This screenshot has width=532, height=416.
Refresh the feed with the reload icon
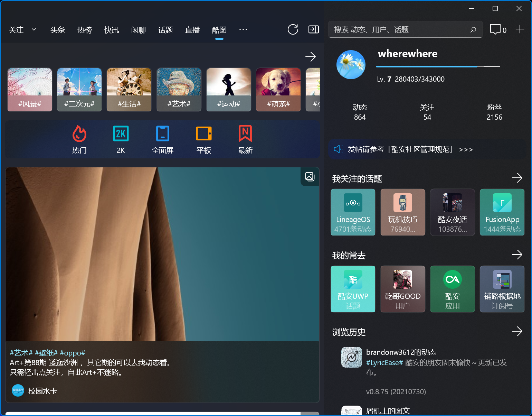point(293,29)
